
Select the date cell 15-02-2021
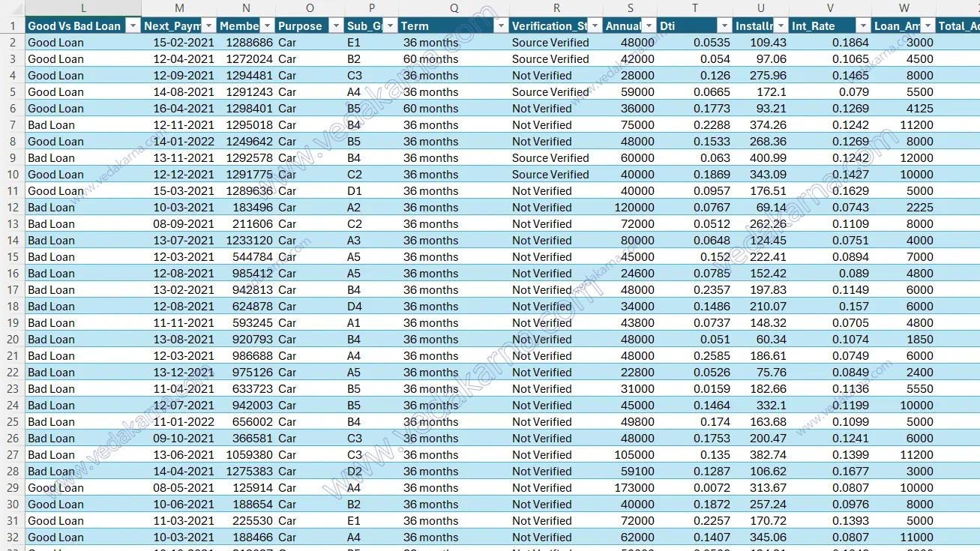click(179, 42)
